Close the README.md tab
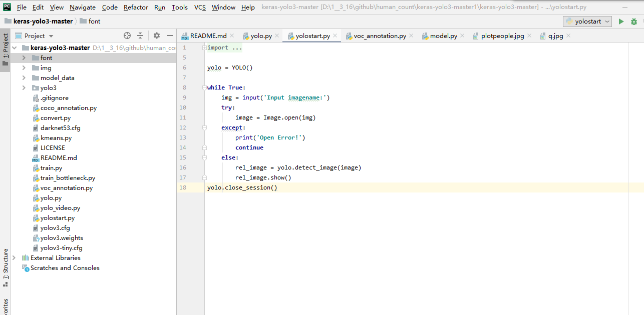This screenshot has height=315, width=644. [232, 36]
